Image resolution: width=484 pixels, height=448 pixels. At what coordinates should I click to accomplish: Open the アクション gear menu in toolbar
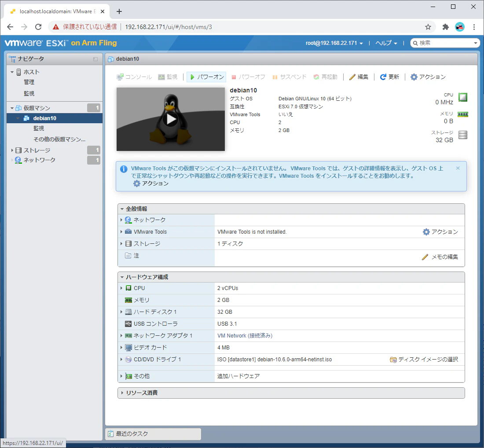(x=428, y=77)
